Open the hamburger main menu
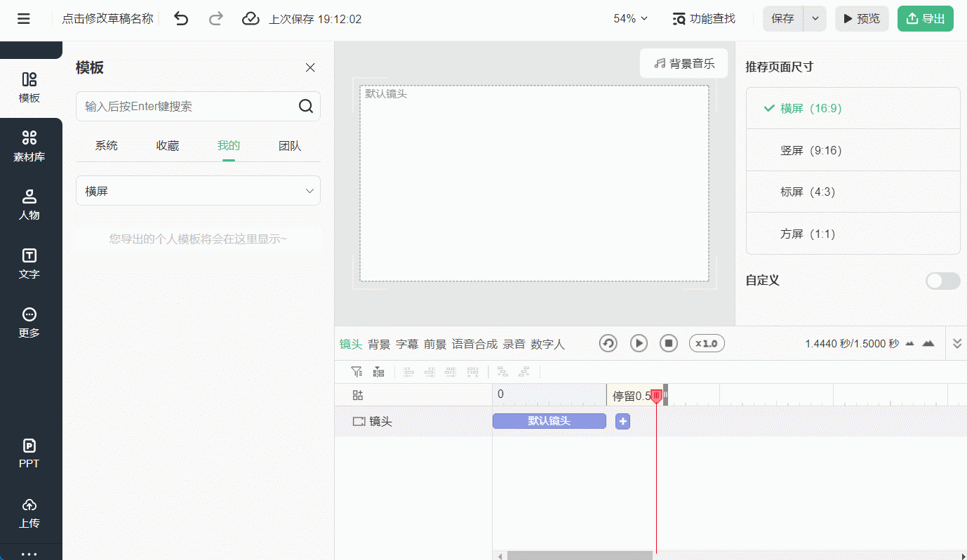The image size is (967, 560). (24, 19)
